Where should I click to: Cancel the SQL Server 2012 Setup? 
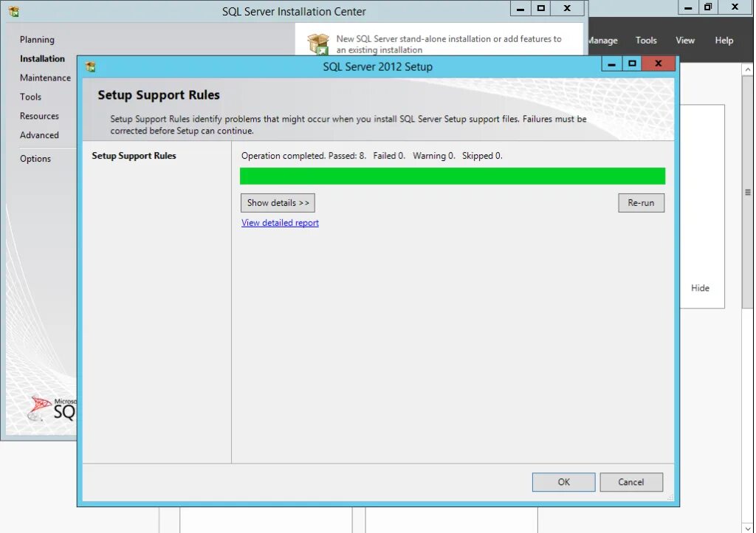(630, 482)
